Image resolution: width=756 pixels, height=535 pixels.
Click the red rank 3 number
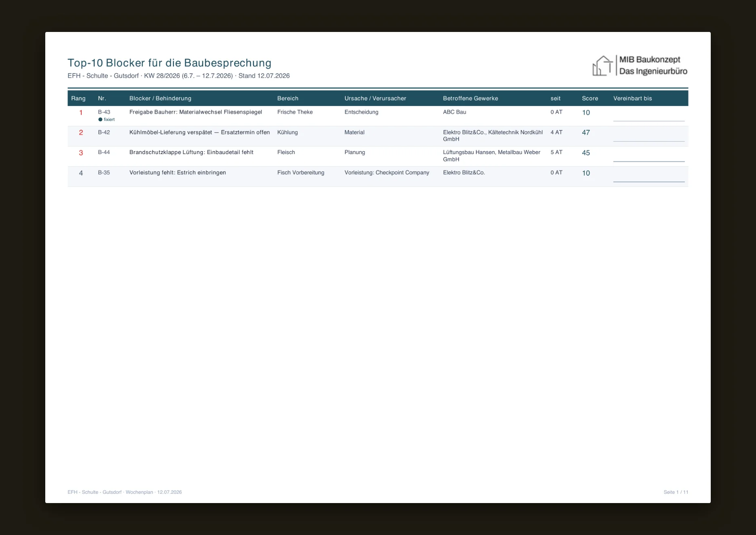pos(81,153)
